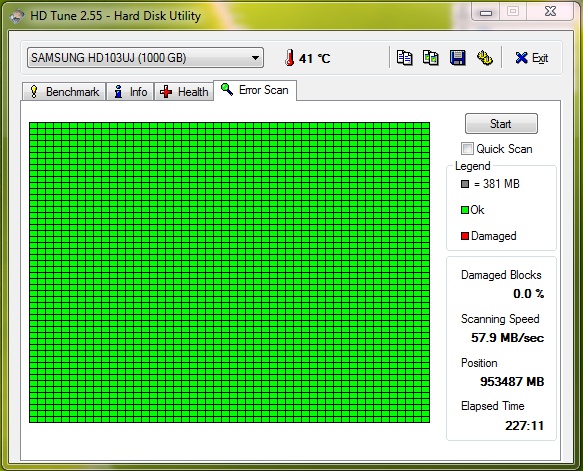Click the floppy disk save icon

point(457,58)
